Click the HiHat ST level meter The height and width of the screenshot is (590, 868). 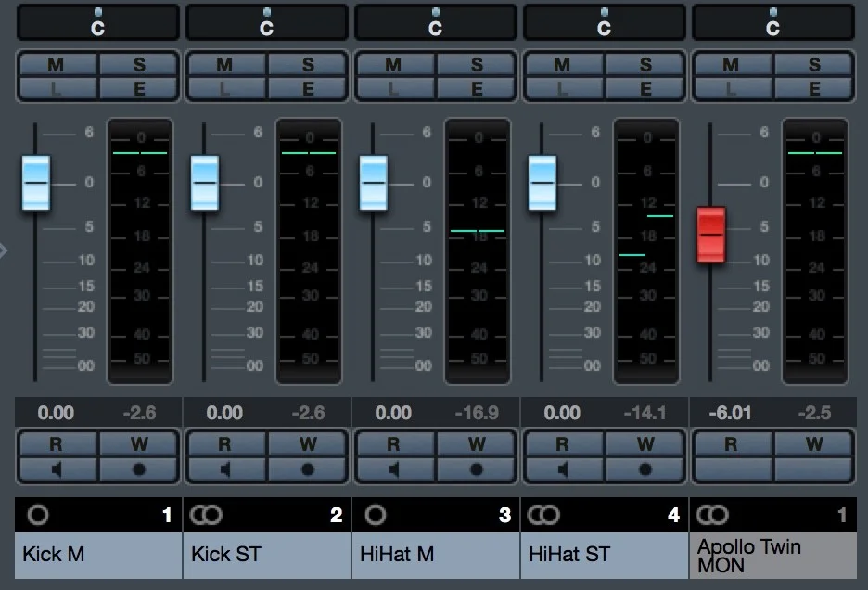point(646,251)
